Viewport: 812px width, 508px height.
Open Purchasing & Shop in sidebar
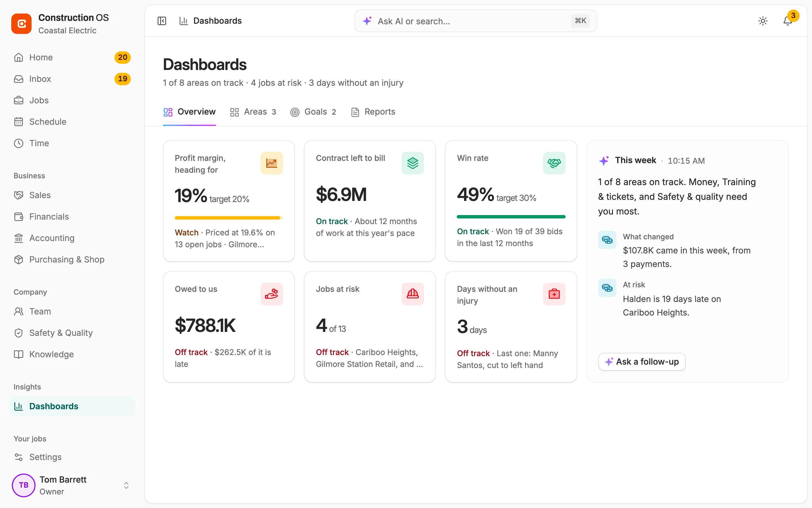[72, 260]
